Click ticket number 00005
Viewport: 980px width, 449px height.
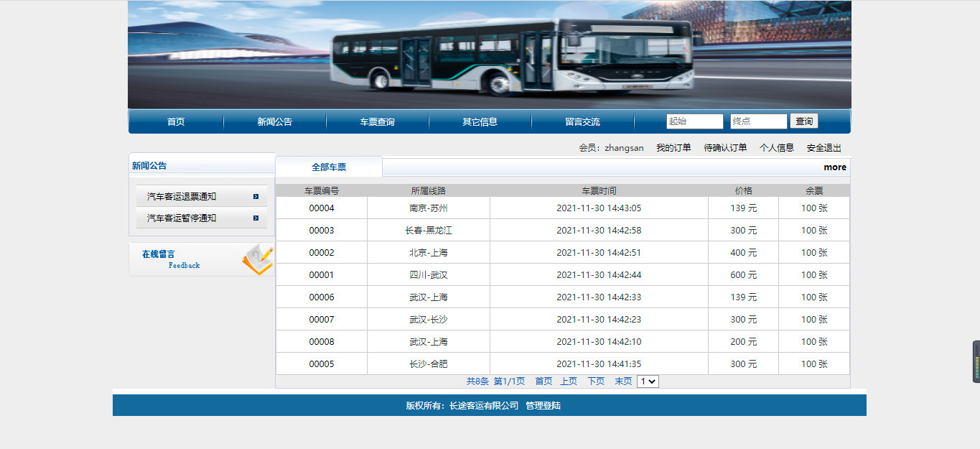point(322,364)
